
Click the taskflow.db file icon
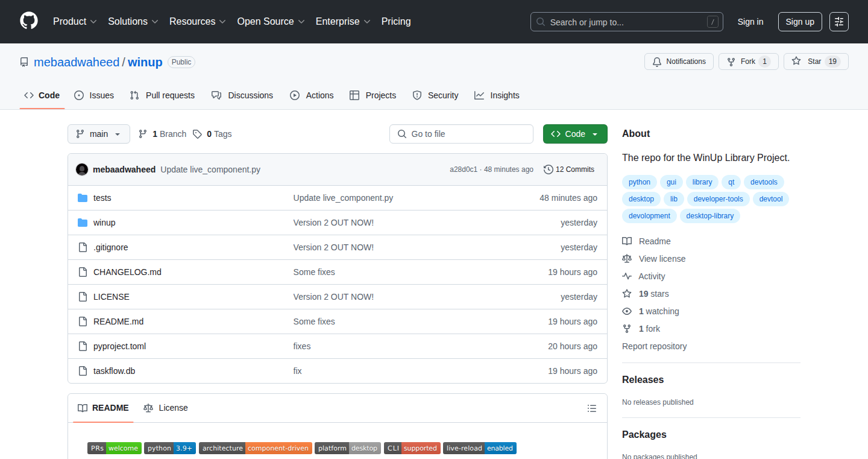(x=83, y=371)
